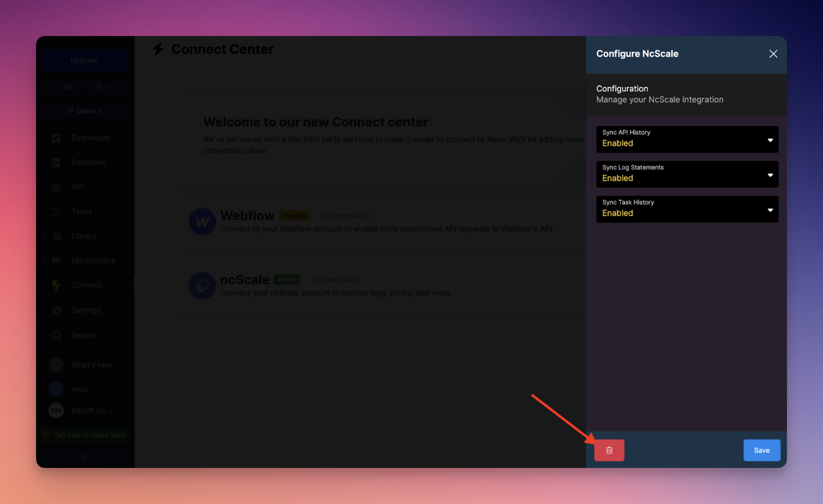Image resolution: width=823 pixels, height=504 pixels.
Task: Click the API layers icon
Action: click(56, 187)
